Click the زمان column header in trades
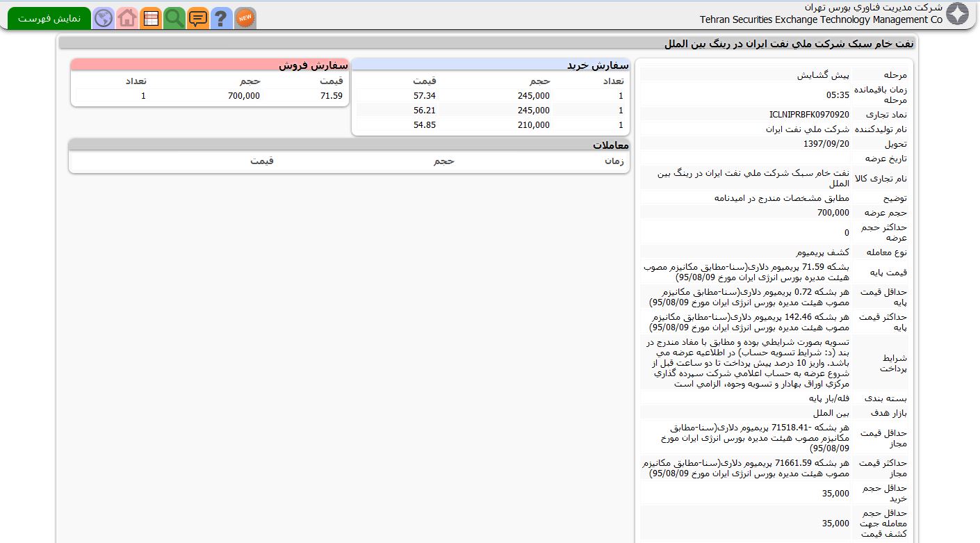 tap(614, 161)
